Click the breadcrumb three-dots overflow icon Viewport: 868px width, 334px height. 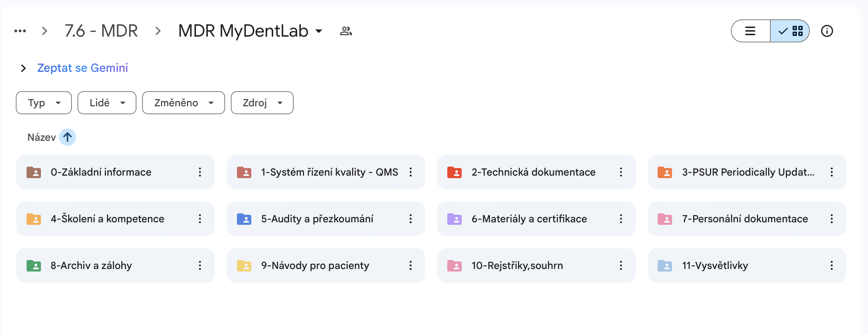pyautogui.click(x=20, y=31)
